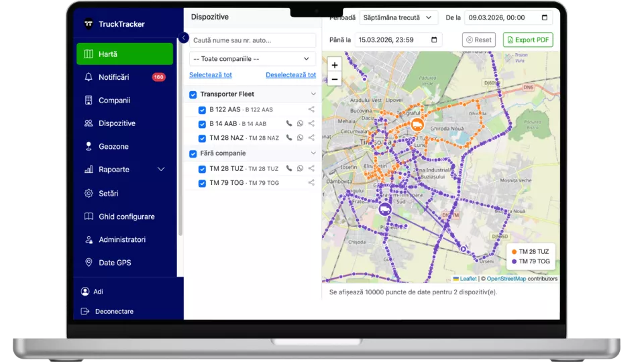Click the Export PDF button
This screenshot has height=362, width=644.
coord(528,40)
